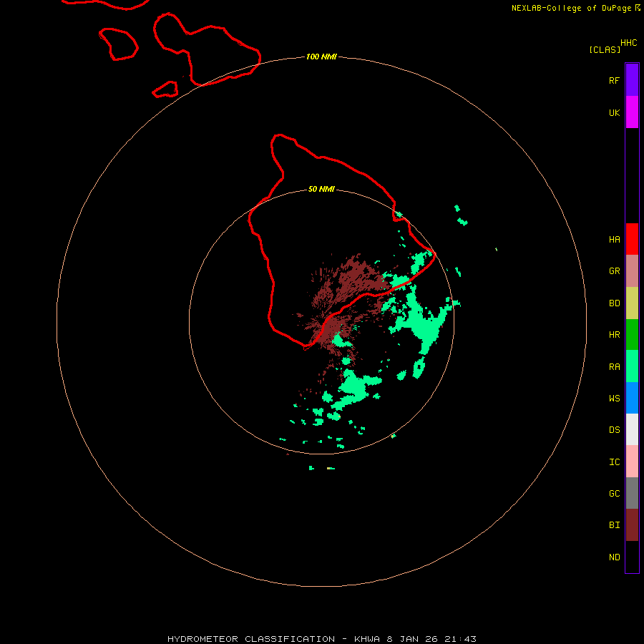The width and height of the screenshot is (644, 644).
Task: Pick the dark green HR swatch
Action: pyautogui.click(x=632, y=335)
